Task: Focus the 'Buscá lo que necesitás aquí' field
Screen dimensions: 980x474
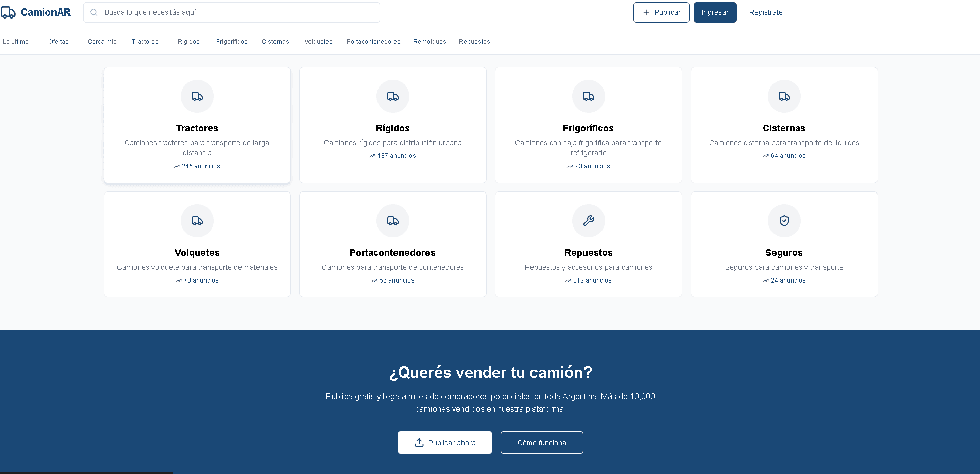Action: (237, 12)
